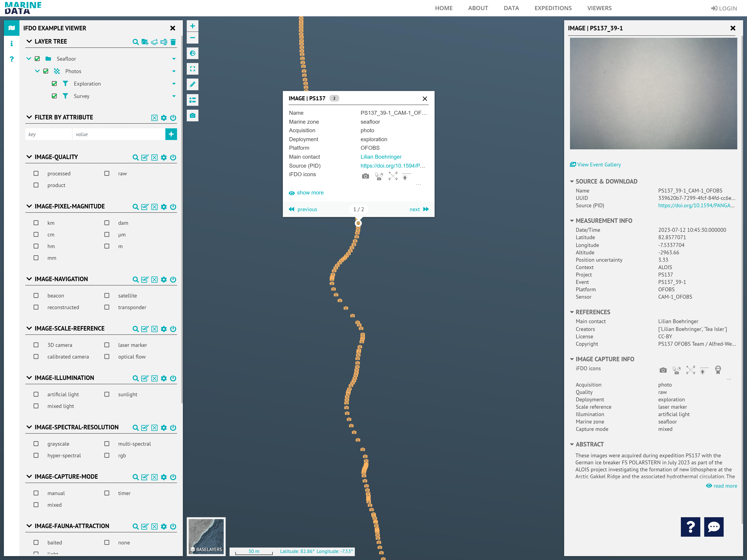The height and width of the screenshot is (560, 747).
Task: Check the satellite navigation box
Action: [x=107, y=295]
